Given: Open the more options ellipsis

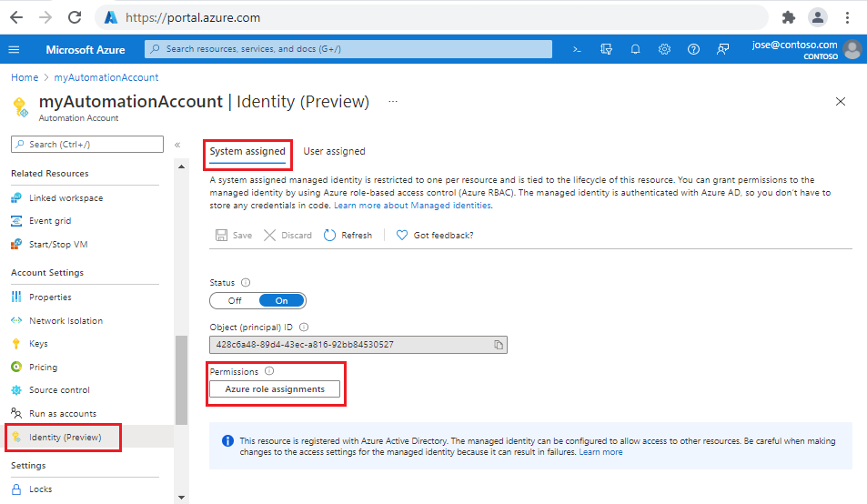Looking at the screenshot, I should 393,101.
